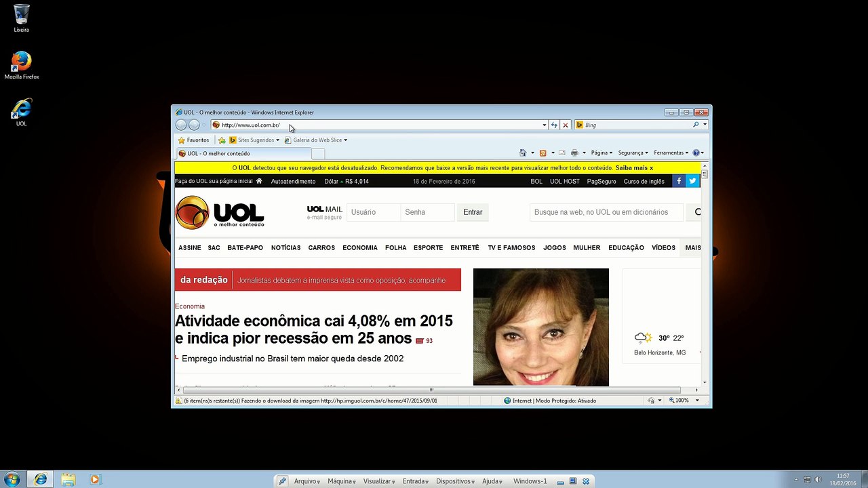Show hidden tray icons arrow
The width and height of the screenshot is (868, 488).
click(x=797, y=480)
